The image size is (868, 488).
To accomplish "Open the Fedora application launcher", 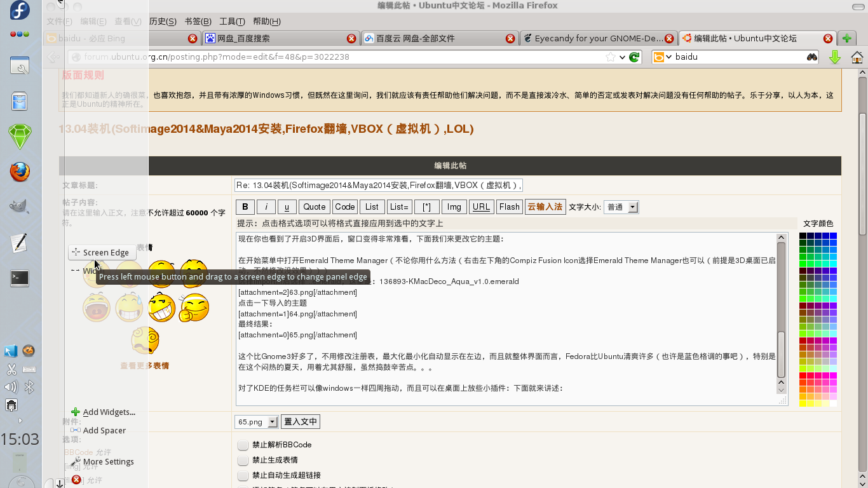I will tap(20, 10).
